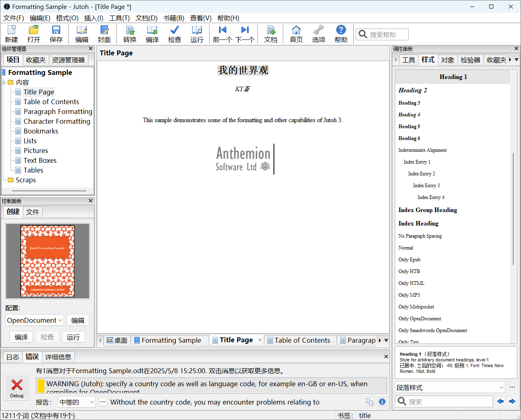This screenshot has height=420, width=521.
Task: Click the blue info icon in error panel
Action: point(382,402)
